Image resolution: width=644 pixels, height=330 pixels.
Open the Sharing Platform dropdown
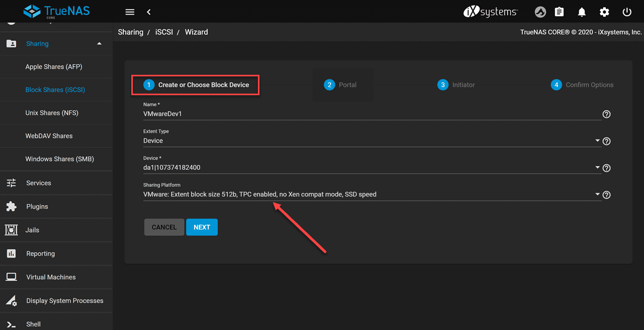tap(371, 195)
